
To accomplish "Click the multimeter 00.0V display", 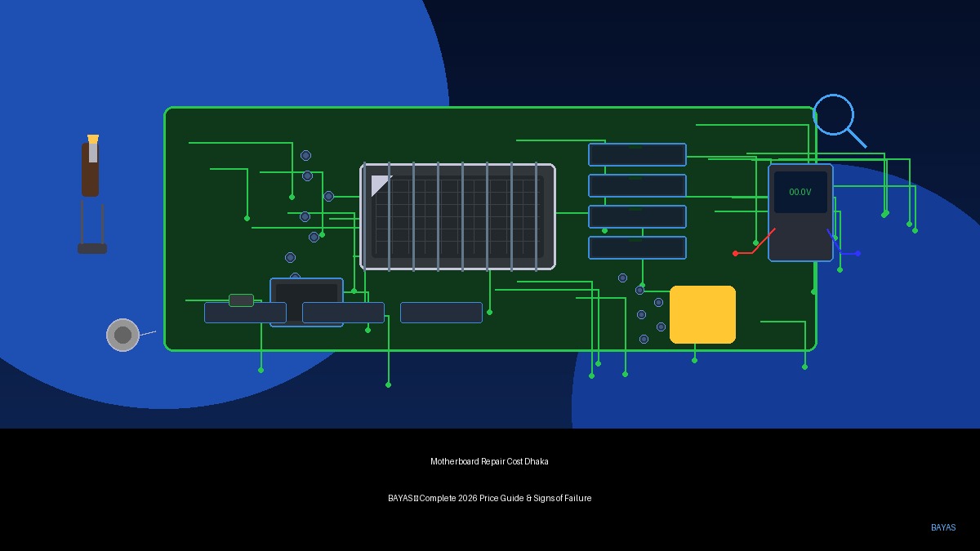I will [x=800, y=192].
